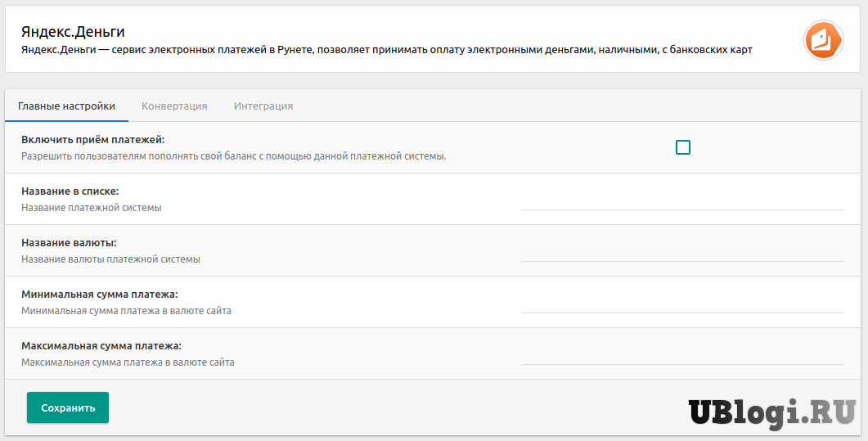The height and width of the screenshot is (441, 868).
Task: Focus the Название в списке input field
Action: click(682, 199)
